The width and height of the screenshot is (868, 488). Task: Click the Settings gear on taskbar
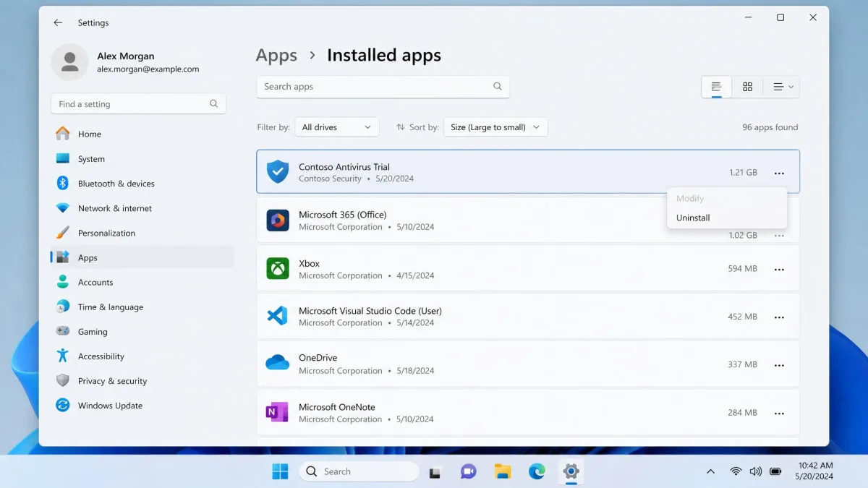click(x=571, y=472)
